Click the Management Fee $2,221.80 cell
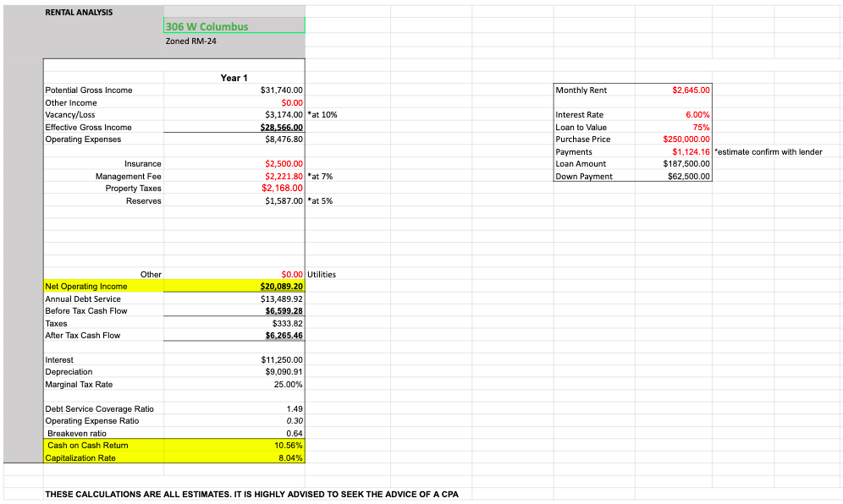Image resolution: width=843 pixels, height=504 pixels. pos(284,177)
